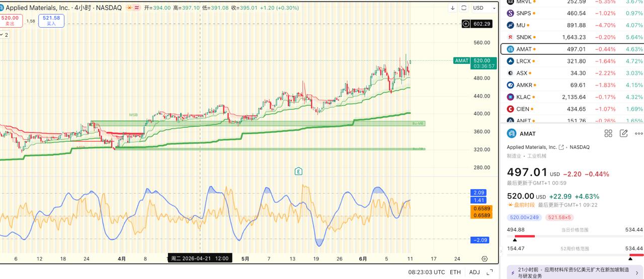This screenshot has height=279, width=644.
Task: Click the fullscreen expand icon in bottom bar
Action: 490,272
